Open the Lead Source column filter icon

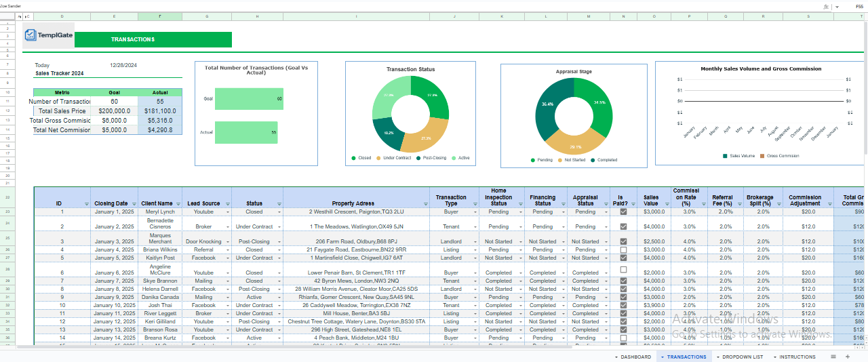tap(226, 203)
